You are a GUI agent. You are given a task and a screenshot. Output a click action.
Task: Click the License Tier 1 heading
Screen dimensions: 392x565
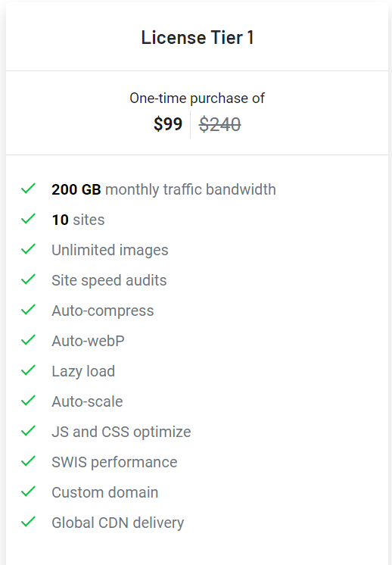[x=198, y=37]
